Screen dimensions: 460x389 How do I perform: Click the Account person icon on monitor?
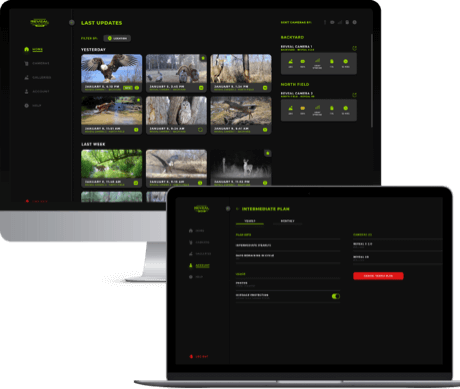(x=27, y=91)
